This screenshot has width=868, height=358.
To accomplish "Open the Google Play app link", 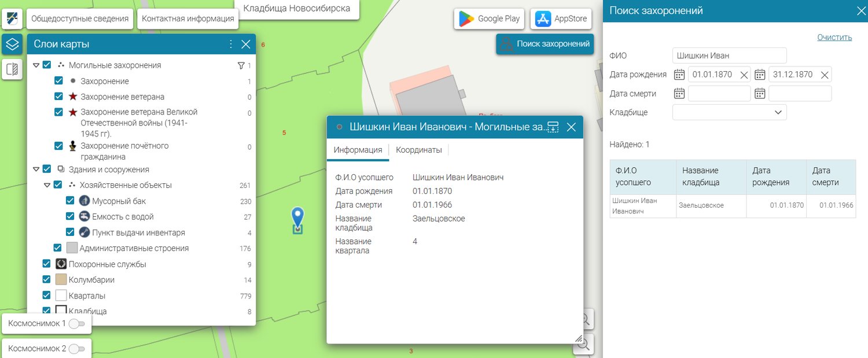I will (x=490, y=19).
